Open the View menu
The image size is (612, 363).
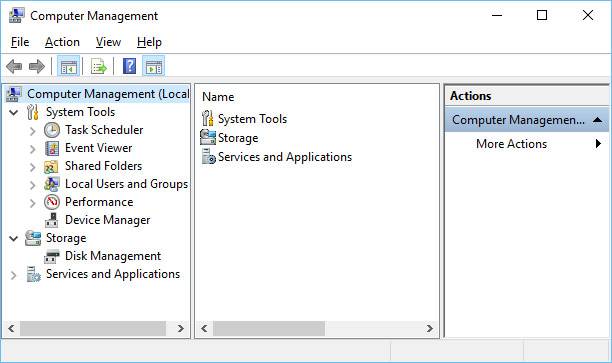108,42
